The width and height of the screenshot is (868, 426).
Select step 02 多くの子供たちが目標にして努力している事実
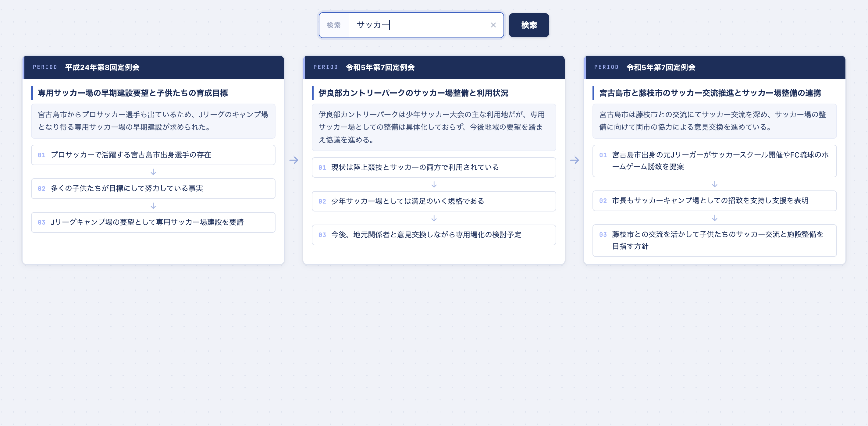pos(153,188)
